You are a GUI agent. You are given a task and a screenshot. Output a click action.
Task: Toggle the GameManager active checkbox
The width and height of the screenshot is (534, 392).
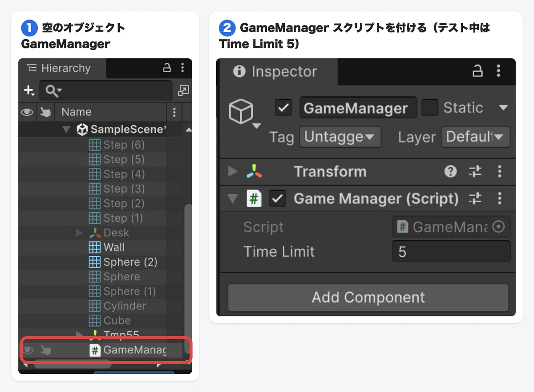[283, 108]
